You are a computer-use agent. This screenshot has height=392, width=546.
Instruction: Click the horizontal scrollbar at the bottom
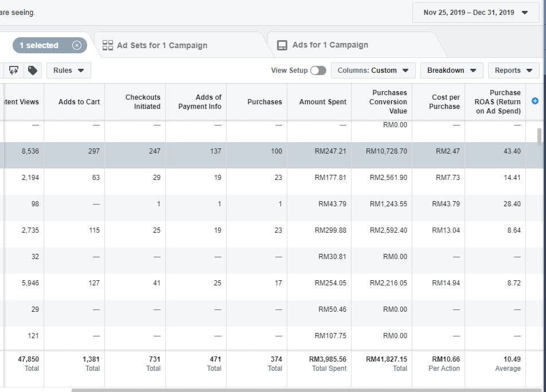287,390
